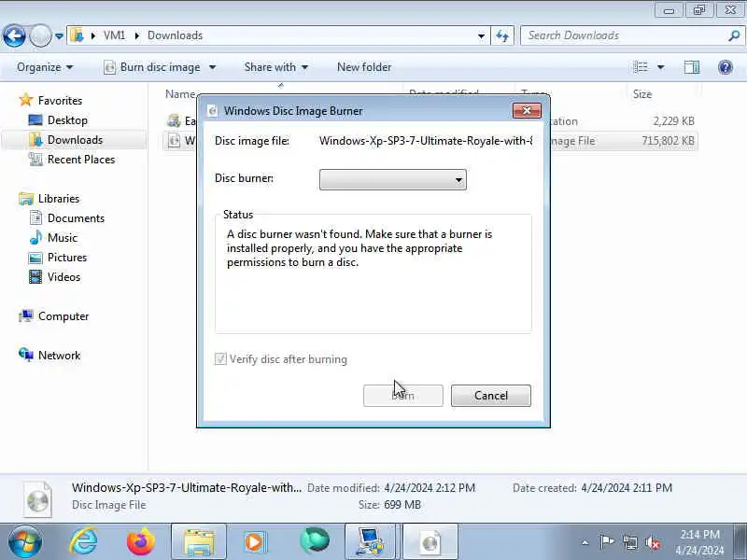
Task: Open the Disc burner combo box
Action: point(392,179)
